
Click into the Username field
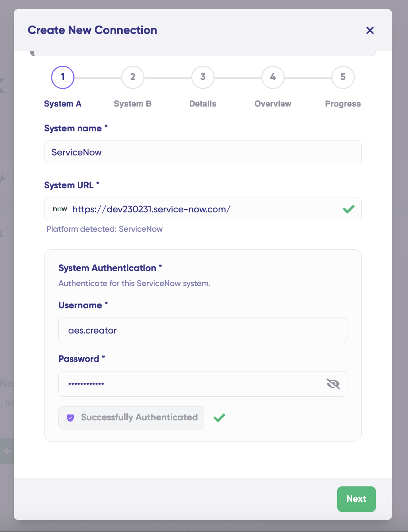click(203, 330)
